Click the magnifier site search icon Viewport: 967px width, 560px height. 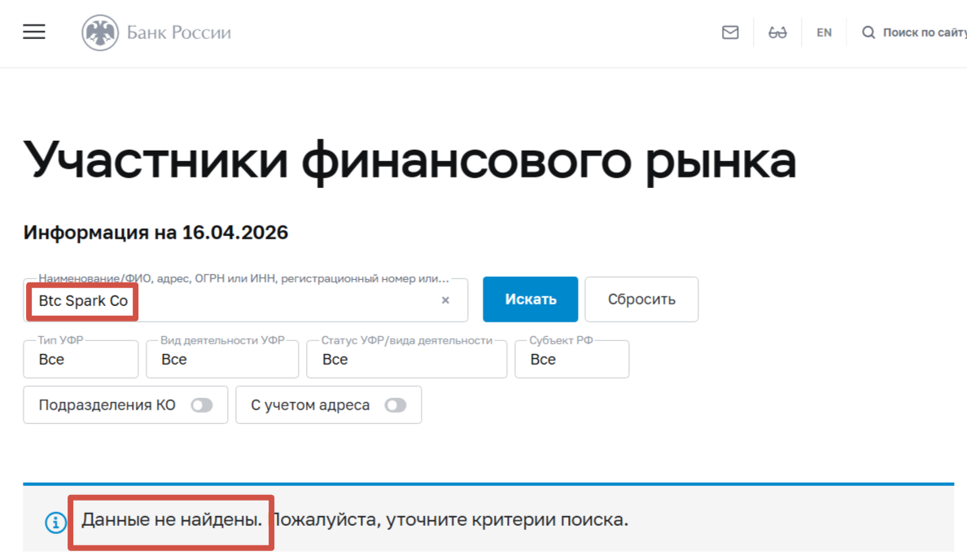[x=869, y=33]
